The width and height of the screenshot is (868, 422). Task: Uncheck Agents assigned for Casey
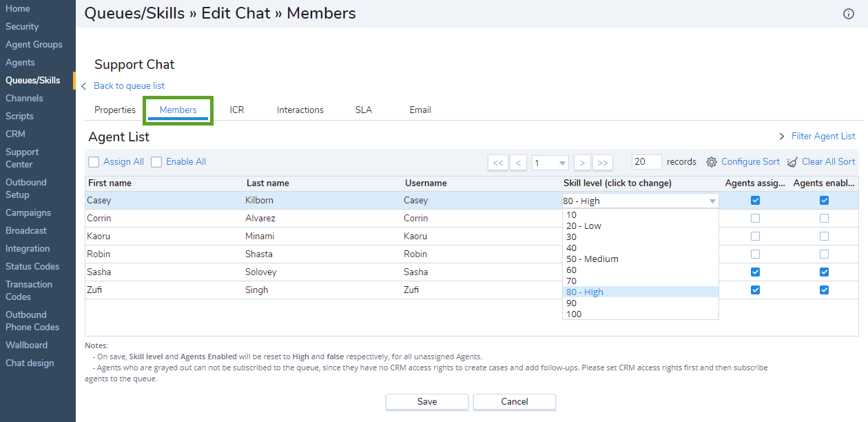pyautogui.click(x=755, y=201)
